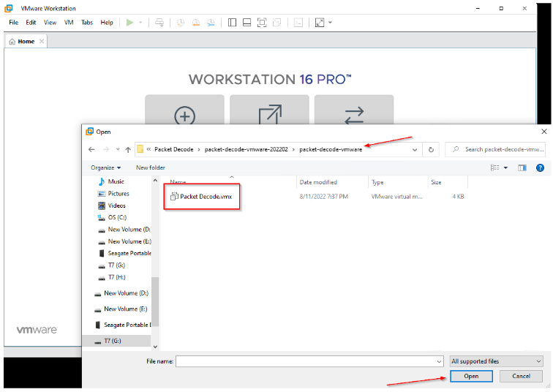Screen dimensions: 553x392
Task: Click the New folder button
Action: coord(151,167)
